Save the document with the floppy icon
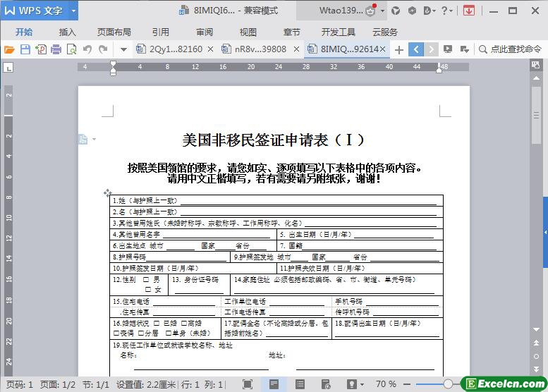Screen dimensions: 548x392 (x=25, y=49)
